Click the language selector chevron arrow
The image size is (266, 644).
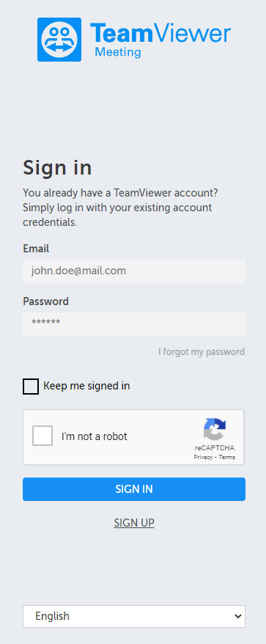click(237, 616)
